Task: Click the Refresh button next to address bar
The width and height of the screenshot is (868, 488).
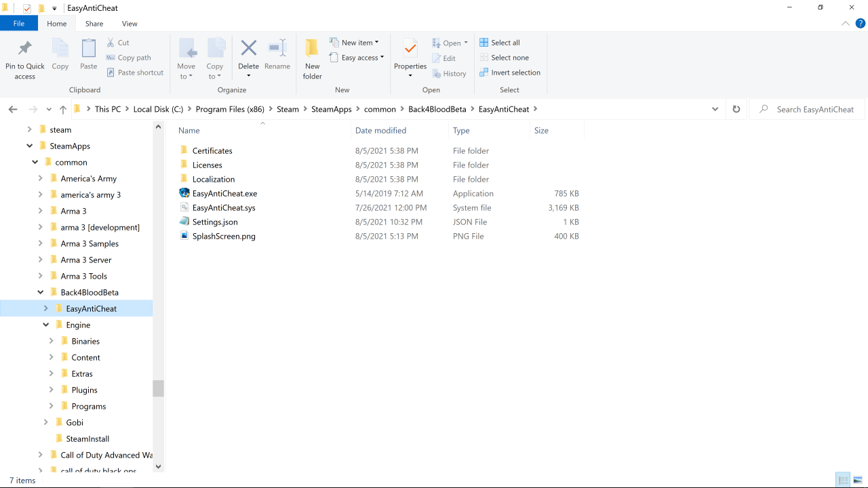Action: tap(736, 109)
